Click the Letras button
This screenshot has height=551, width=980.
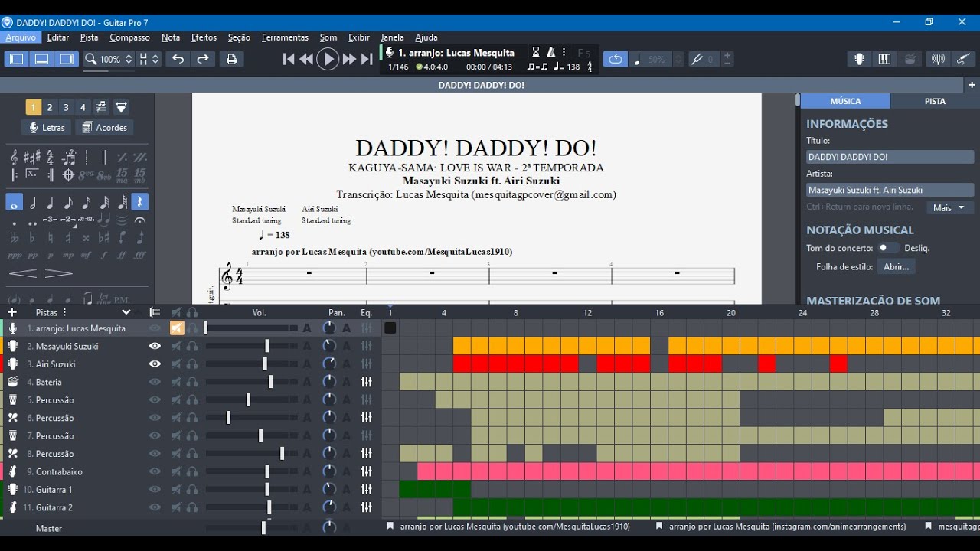tap(46, 128)
